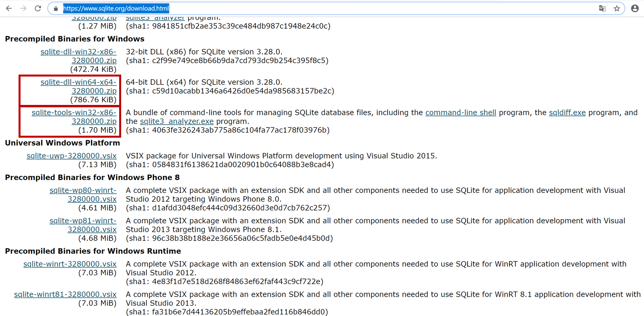Download sqlite-winrt-3280000.vsix

coord(70,264)
